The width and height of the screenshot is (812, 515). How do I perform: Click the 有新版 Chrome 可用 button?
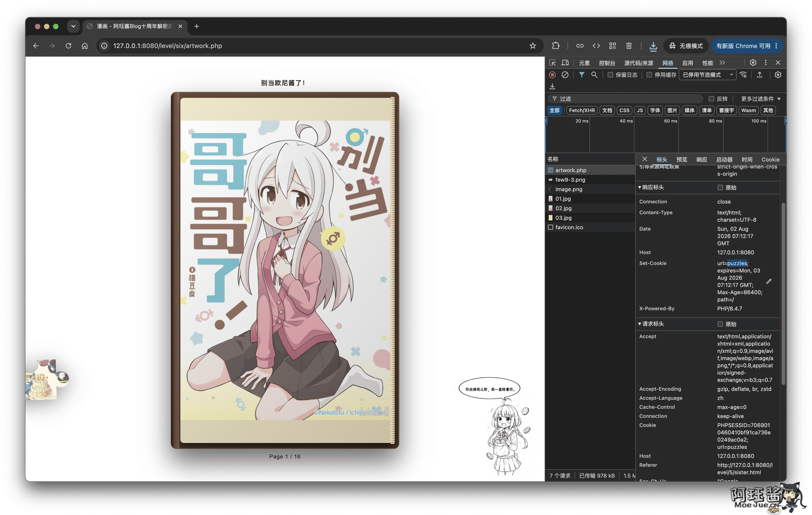(746, 46)
